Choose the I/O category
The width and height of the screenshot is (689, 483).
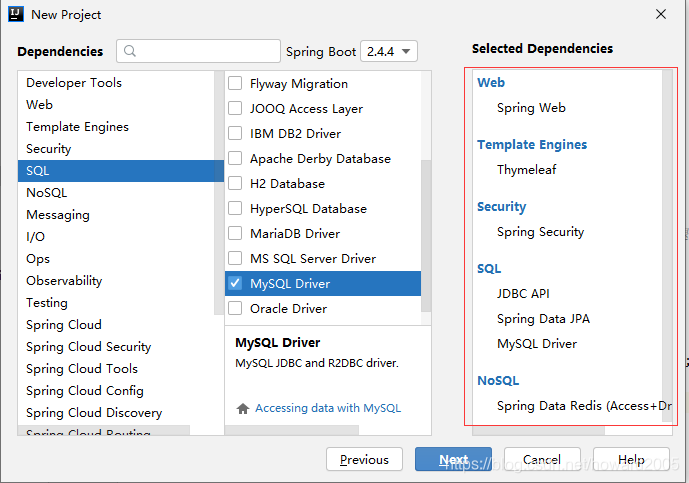coord(116,236)
